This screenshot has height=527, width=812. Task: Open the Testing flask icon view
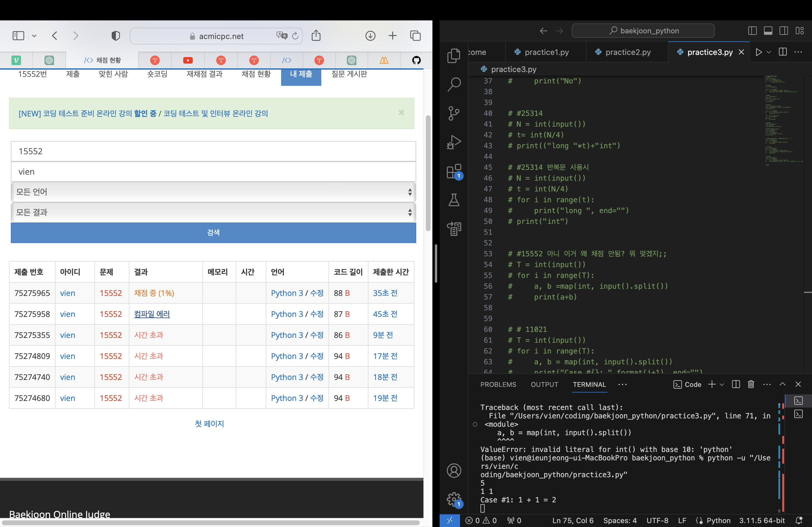454,200
